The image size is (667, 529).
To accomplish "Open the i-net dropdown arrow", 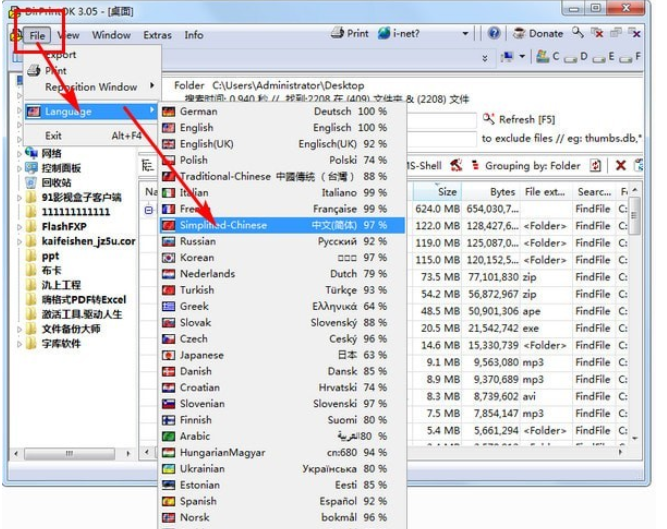I will (x=464, y=34).
